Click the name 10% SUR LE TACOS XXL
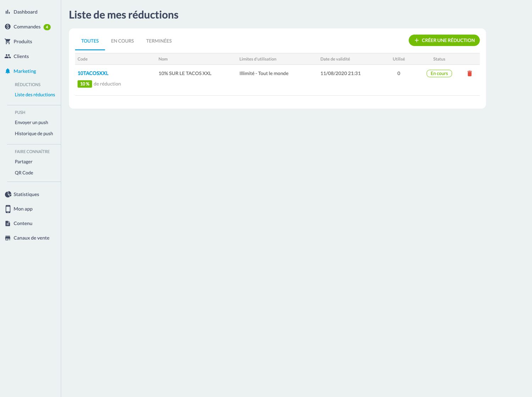 tap(185, 73)
